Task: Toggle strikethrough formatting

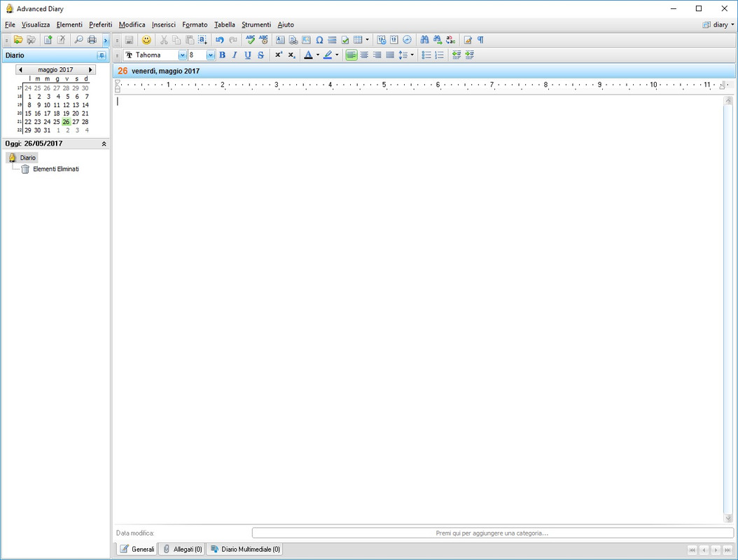Action: (260, 55)
